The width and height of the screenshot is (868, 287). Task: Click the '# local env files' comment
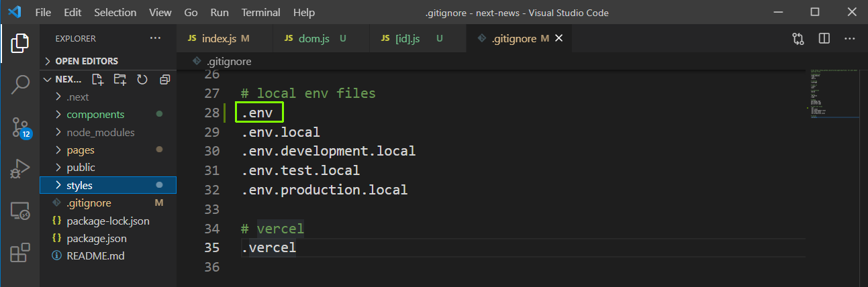point(308,94)
